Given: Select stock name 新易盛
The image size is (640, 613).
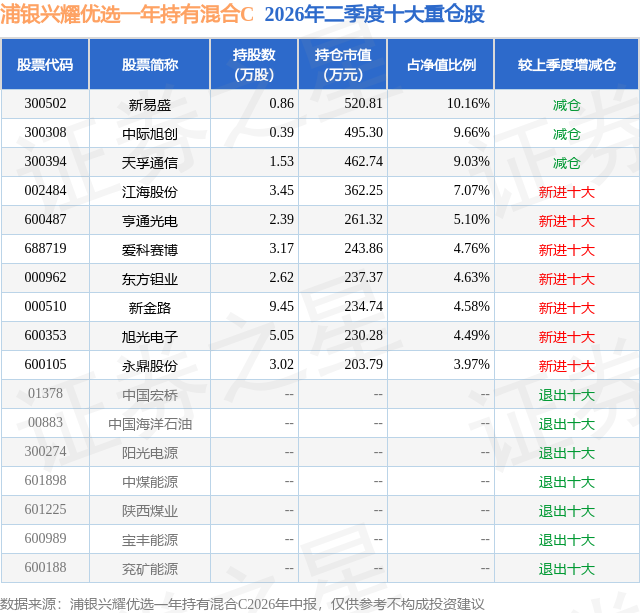Looking at the screenshot, I should click(x=150, y=105).
